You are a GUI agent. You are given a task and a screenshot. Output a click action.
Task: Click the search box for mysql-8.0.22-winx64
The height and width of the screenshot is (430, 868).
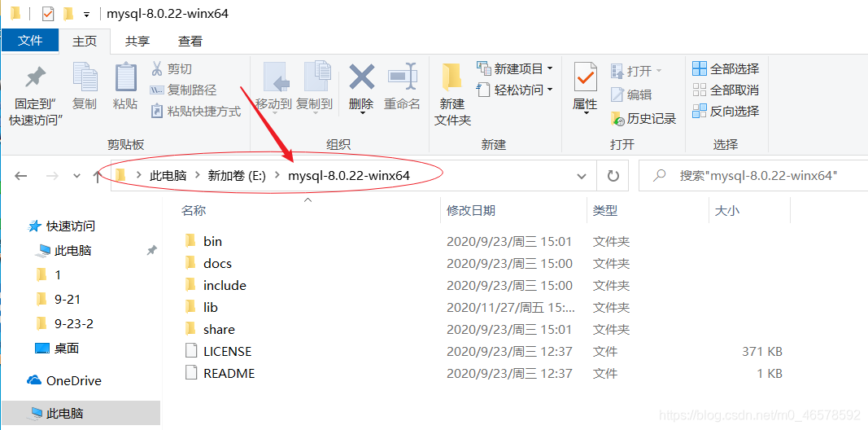click(x=752, y=176)
